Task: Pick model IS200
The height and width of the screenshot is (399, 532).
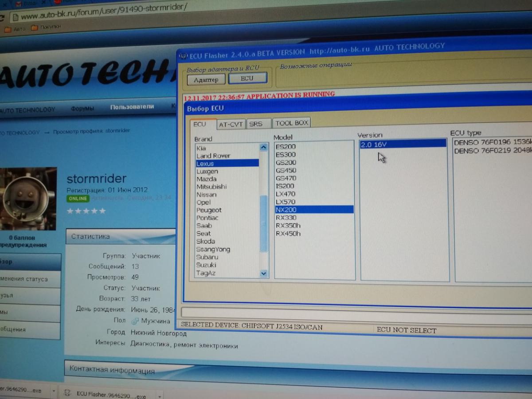Action: (285, 186)
